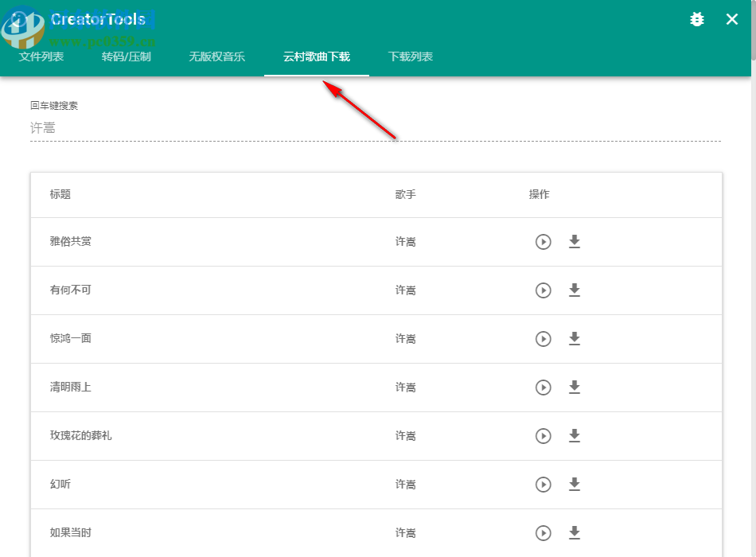Viewport: 756px width, 557px height.
Task: Download the song 清明雨上
Action: 575,388
